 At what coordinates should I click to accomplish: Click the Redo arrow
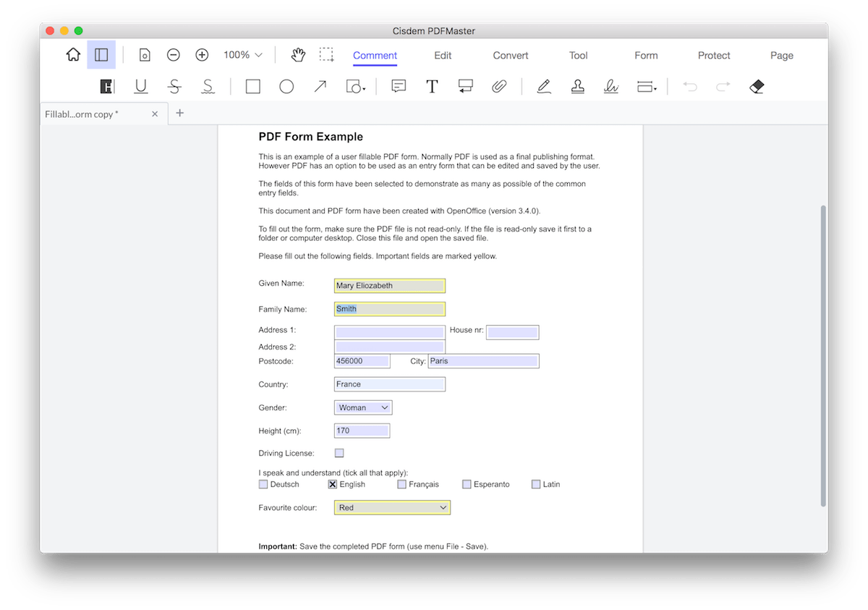click(x=723, y=87)
